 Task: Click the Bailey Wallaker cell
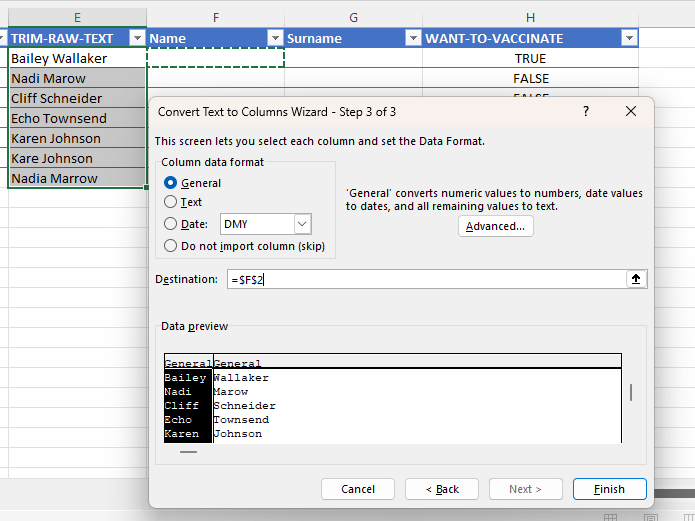coord(77,58)
